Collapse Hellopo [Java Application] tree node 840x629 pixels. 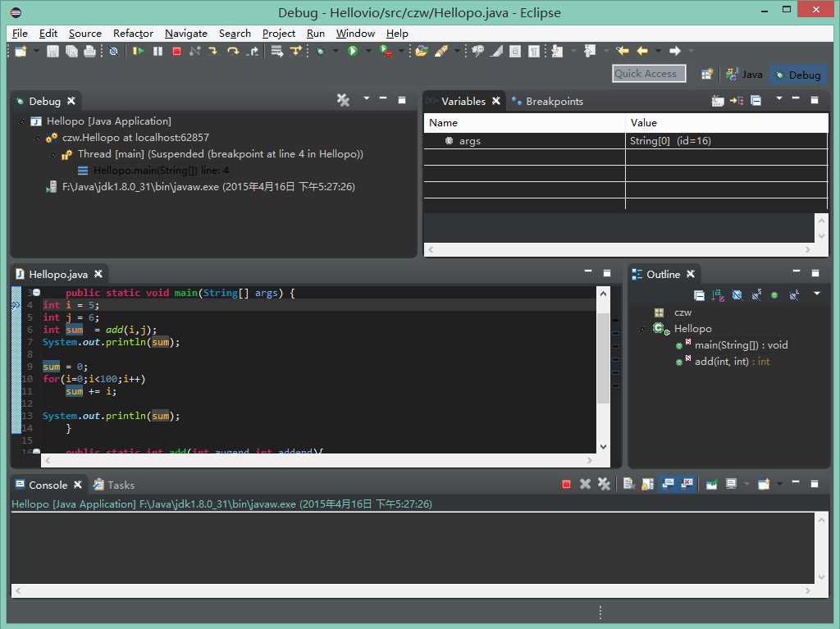(22, 121)
